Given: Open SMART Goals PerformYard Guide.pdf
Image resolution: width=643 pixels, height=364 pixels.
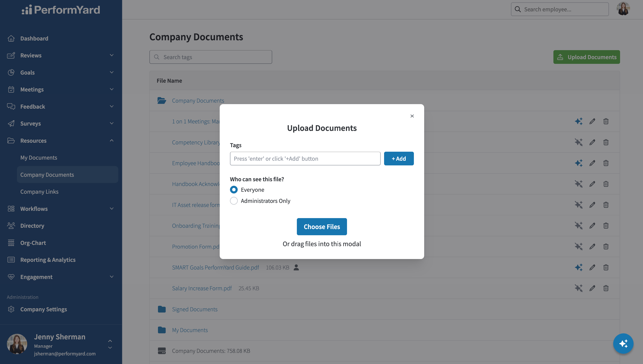Looking at the screenshot, I should point(215,267).
